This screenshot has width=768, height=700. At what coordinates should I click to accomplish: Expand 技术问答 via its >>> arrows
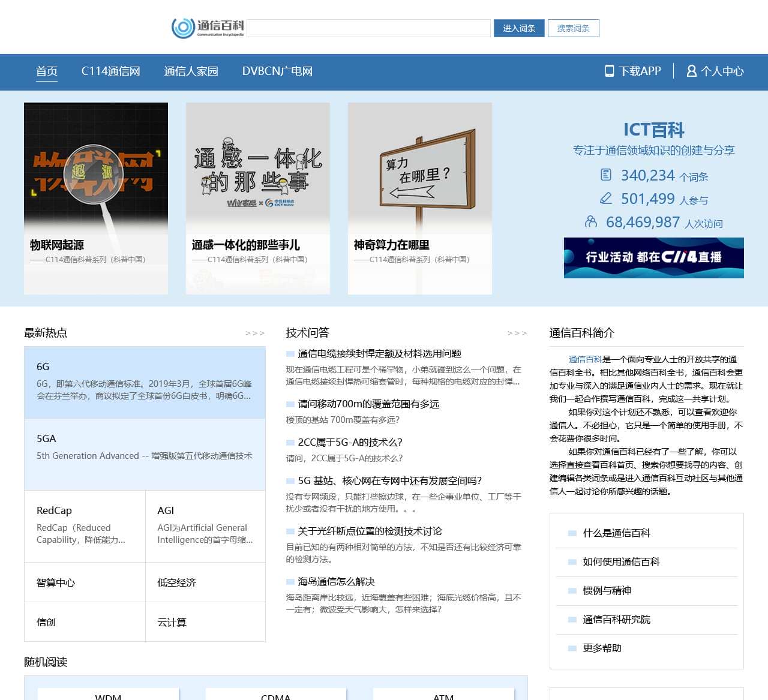tap(517, 333)
